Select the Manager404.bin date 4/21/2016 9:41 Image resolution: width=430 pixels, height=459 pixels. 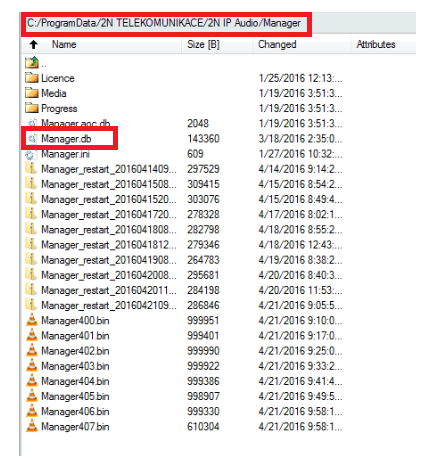click(300, 381)
